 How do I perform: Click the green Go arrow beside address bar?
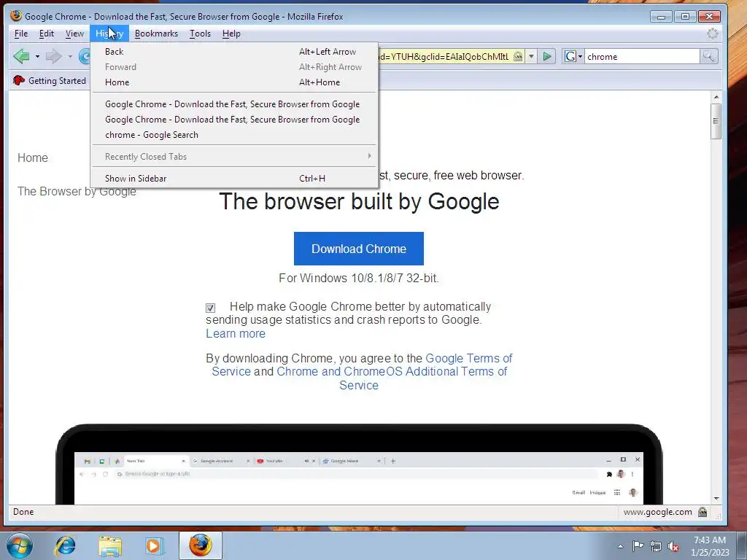pyautogui.click(x=547, y=57)
